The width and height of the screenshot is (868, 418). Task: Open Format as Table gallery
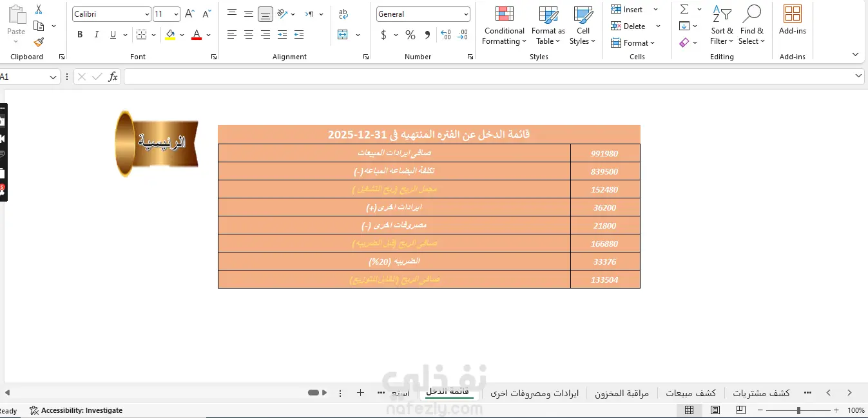(x=548, y=25)
